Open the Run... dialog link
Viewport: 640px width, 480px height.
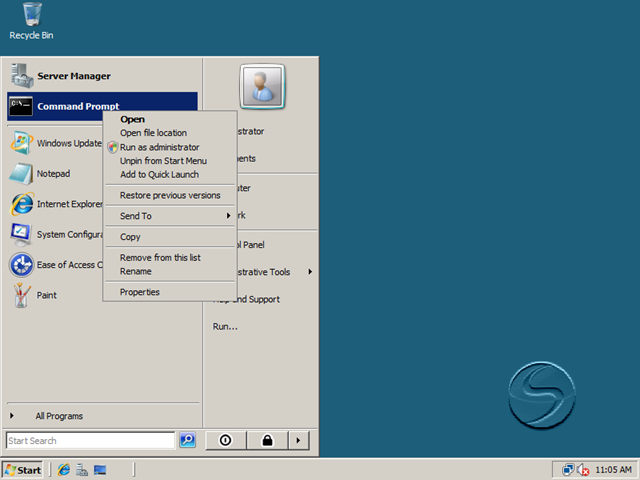pos(225,327)
